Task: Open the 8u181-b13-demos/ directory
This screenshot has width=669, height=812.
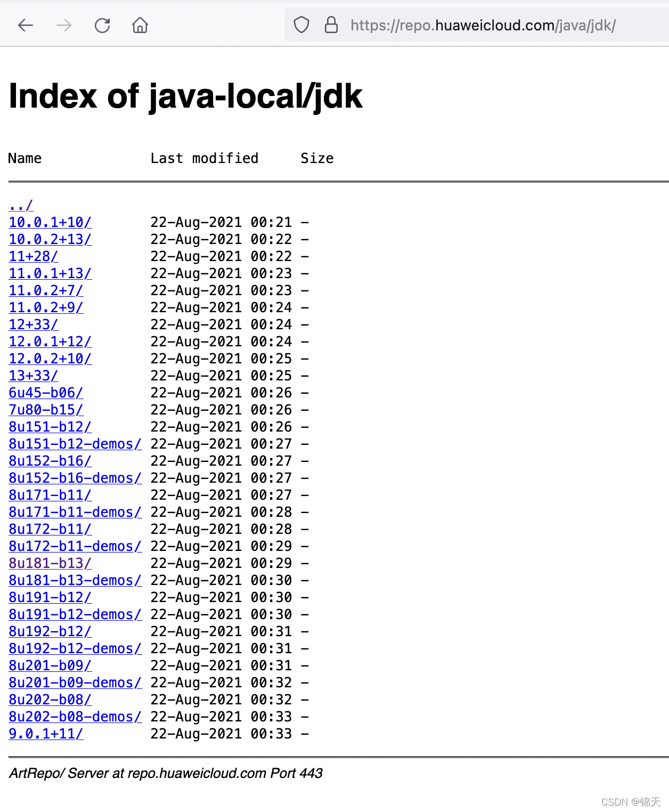Action: [x=75, y=580]
